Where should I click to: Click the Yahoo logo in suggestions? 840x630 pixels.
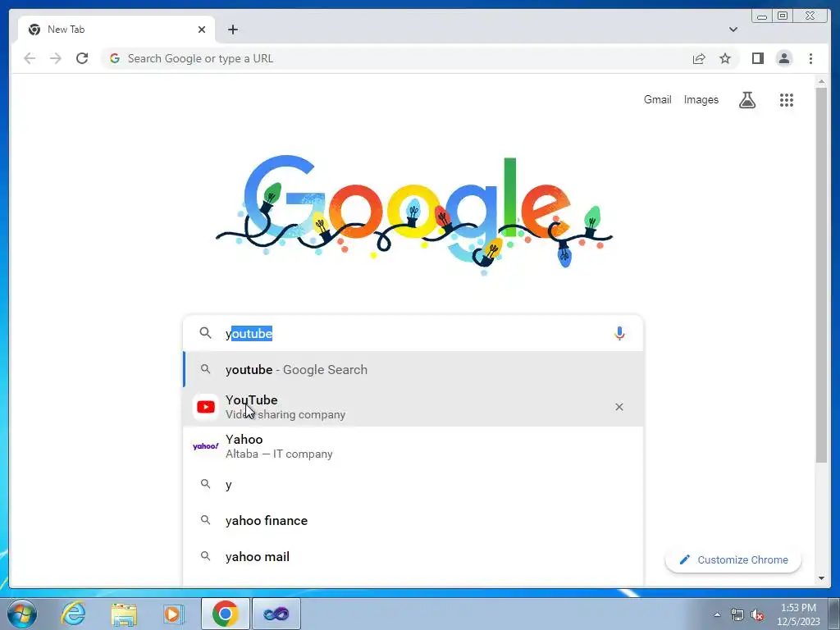click(206, 446)
